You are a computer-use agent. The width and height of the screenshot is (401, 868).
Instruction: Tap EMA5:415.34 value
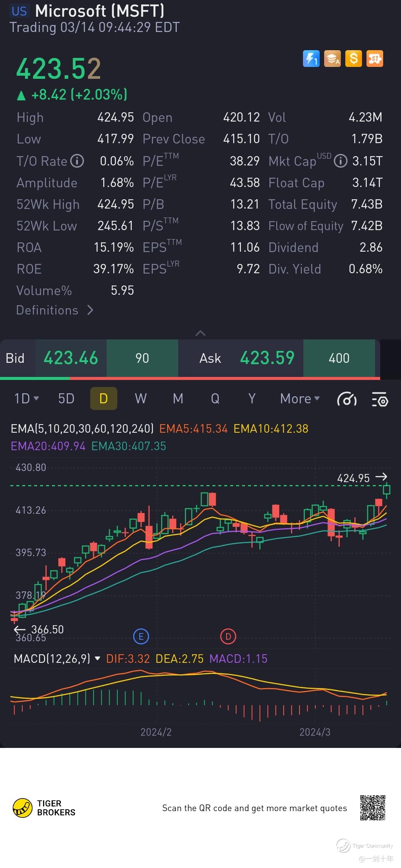(x=193, y=429)
